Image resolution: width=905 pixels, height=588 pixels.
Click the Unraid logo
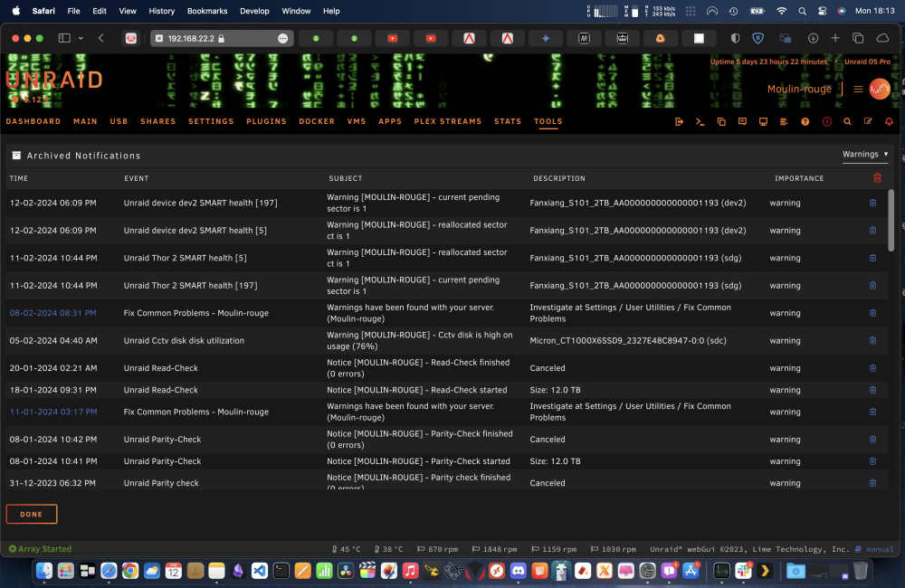coord(54,81)
